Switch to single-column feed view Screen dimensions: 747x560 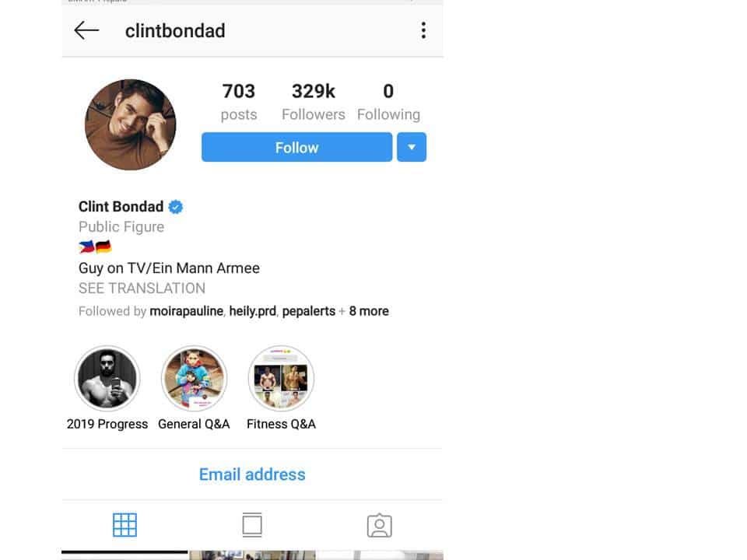click(252, 525)
